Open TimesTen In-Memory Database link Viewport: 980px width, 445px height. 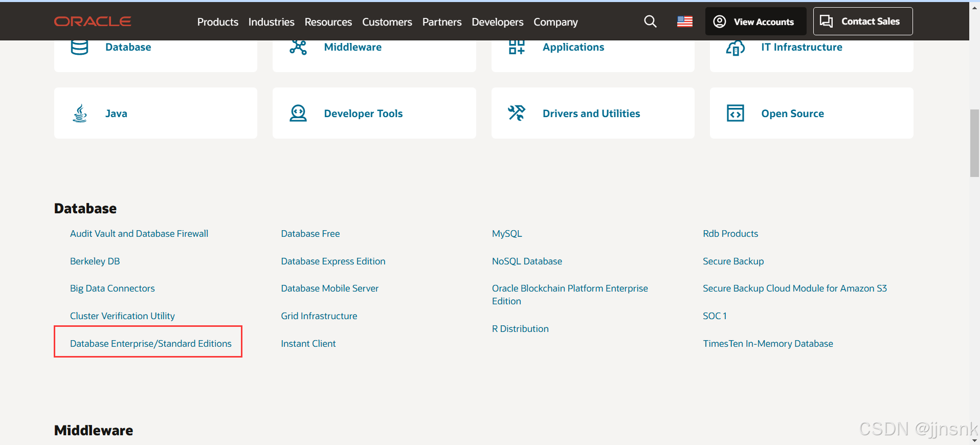pos(768,344)
